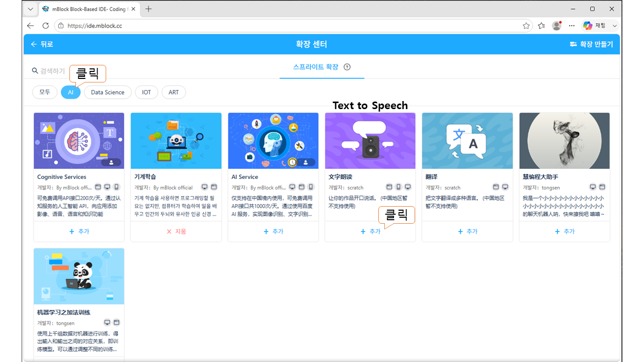Reload the page with the refresh icon
Screen dimensions: 644x362
(46, 26)
